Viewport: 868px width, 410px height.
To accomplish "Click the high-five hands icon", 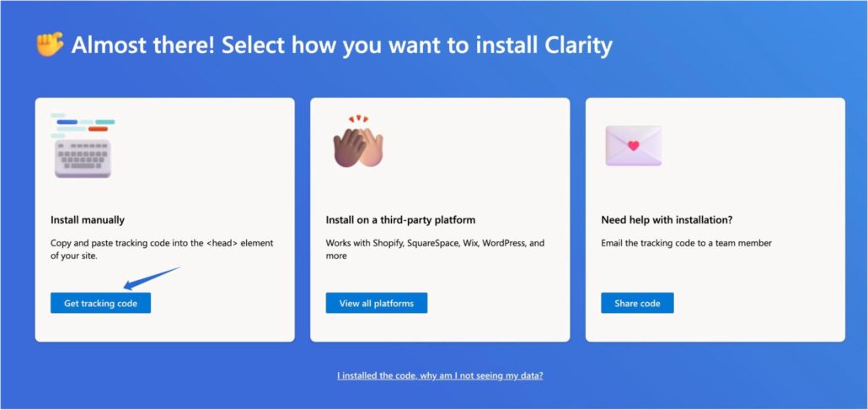I will click(x=357, y=141).
